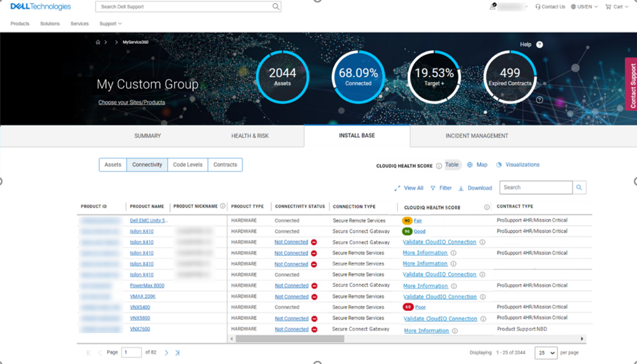The image size is (637, 364).
Task: Open the PowerMax 8000 product link
Action: click(x=146, y=285)
